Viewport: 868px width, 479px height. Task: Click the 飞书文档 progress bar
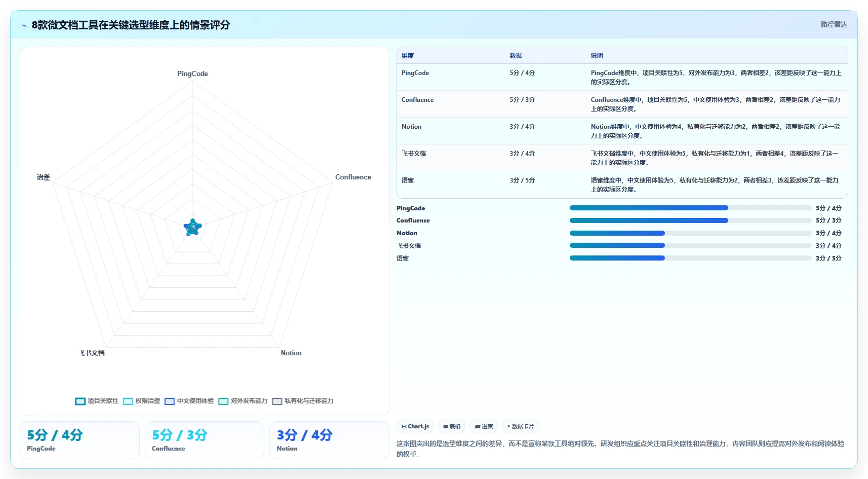click(x=690, y=245)
